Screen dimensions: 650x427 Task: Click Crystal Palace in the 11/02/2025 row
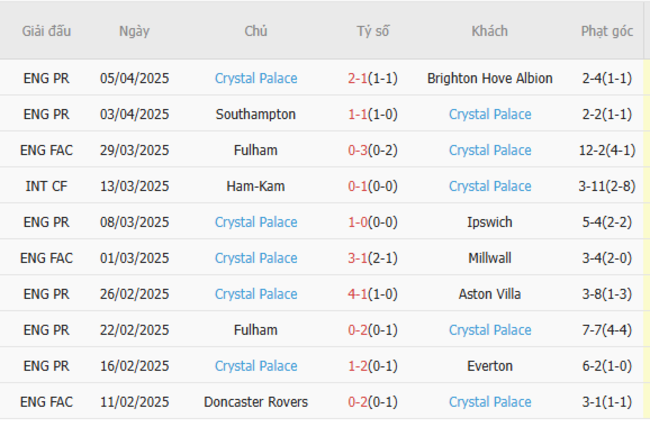click(x=490, y=402)
